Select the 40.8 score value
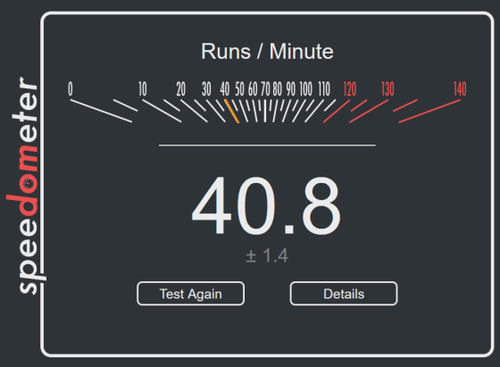The height and width of the screenshot is (367, 500). coord(267,206)
